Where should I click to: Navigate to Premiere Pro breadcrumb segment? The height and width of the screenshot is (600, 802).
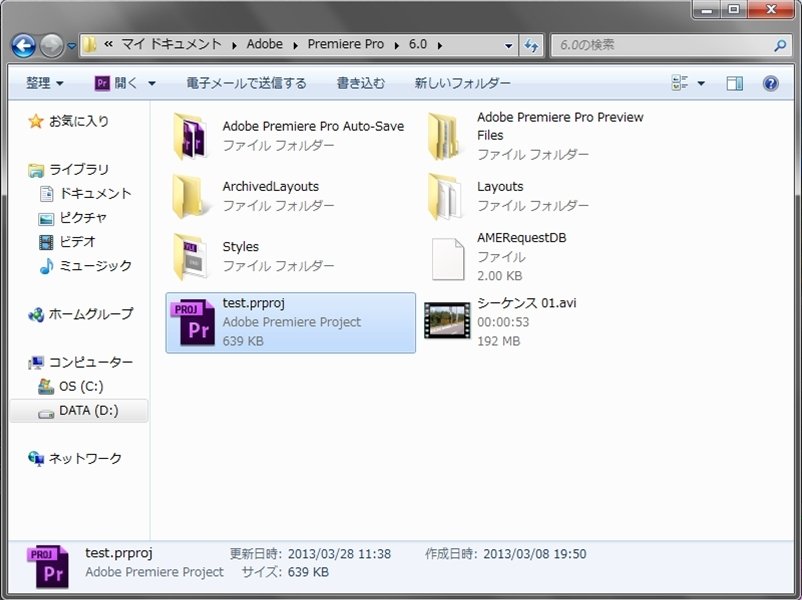346,45
